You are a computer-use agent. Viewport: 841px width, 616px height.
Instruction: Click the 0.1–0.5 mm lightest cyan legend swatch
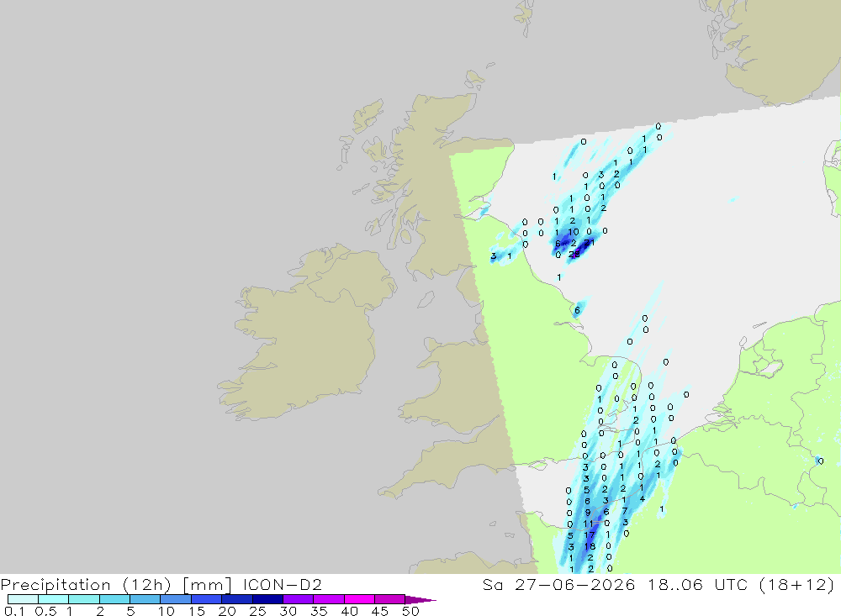click(x=23, y=599)
